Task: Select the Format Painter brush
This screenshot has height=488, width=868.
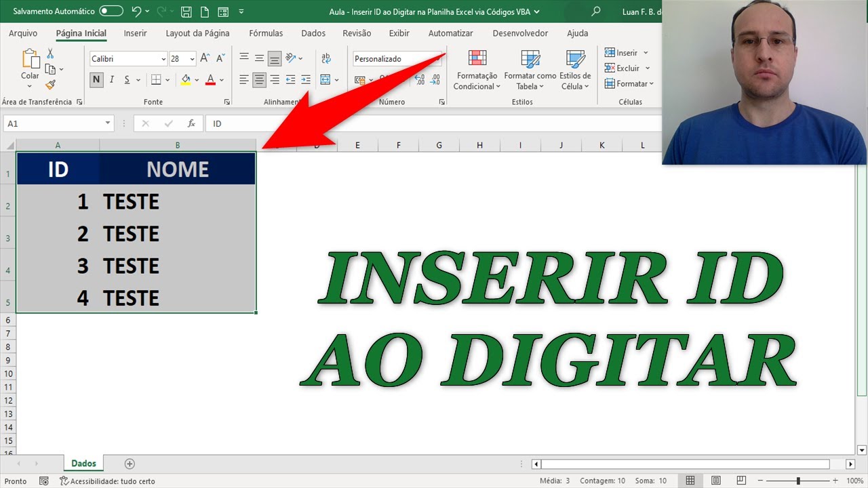Action: pos(50,85)
